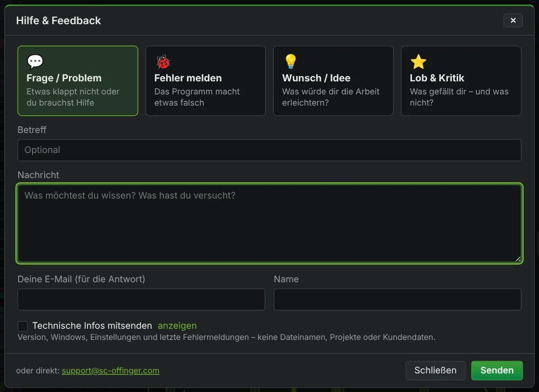539x392 pixels.
Task: Click the 'Version, Windows, Einstellungen' description line
Action: pos(227,338)
